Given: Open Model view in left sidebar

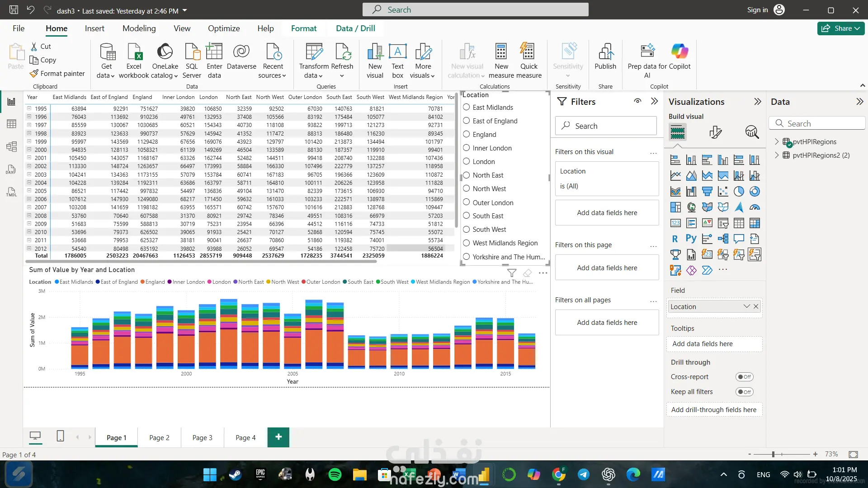Looking at the screenshot, I should click(11, 146).
